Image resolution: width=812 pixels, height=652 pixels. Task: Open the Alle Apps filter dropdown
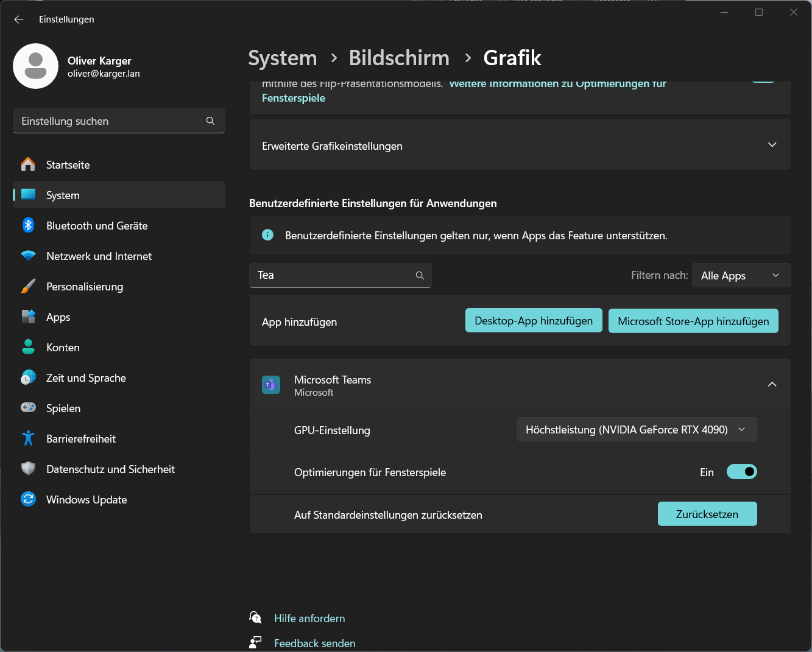pyautogui.click(x=741, y=275)
